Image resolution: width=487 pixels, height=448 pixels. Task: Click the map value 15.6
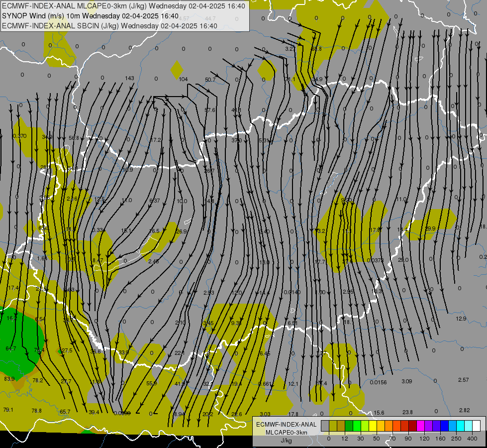(x=379, y=413)
